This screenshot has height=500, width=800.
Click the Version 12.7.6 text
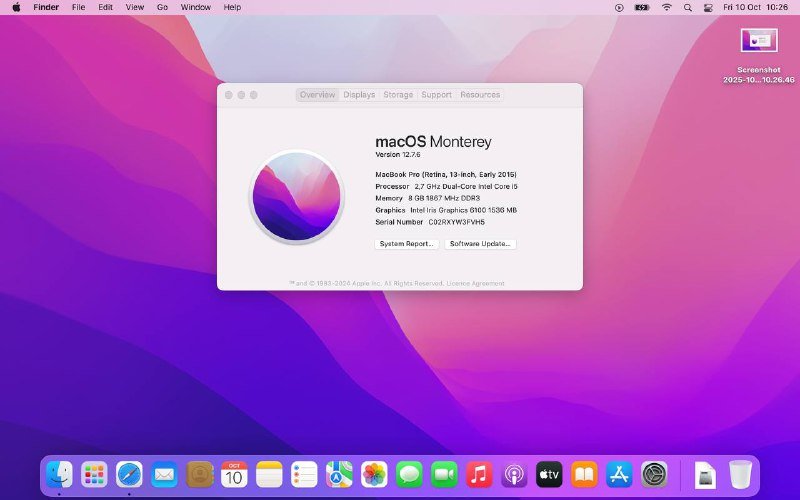click(x=398, y=155)
